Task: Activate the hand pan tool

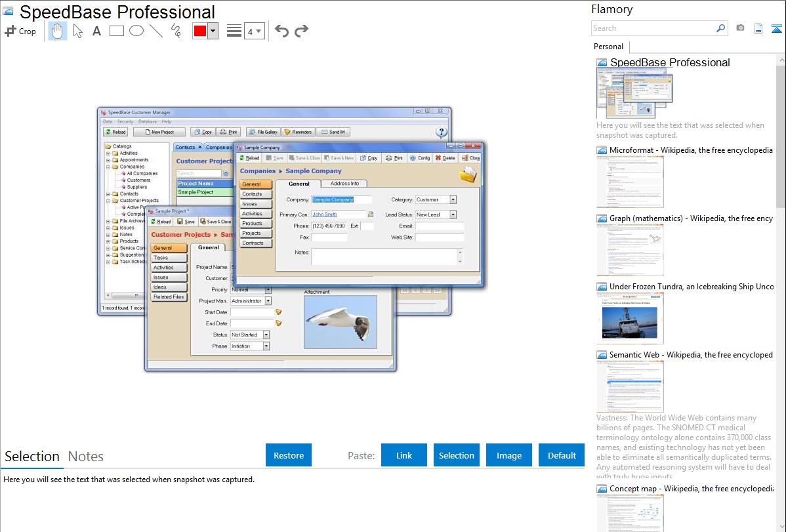Action: pyautogui.click(x=57, y=31)
